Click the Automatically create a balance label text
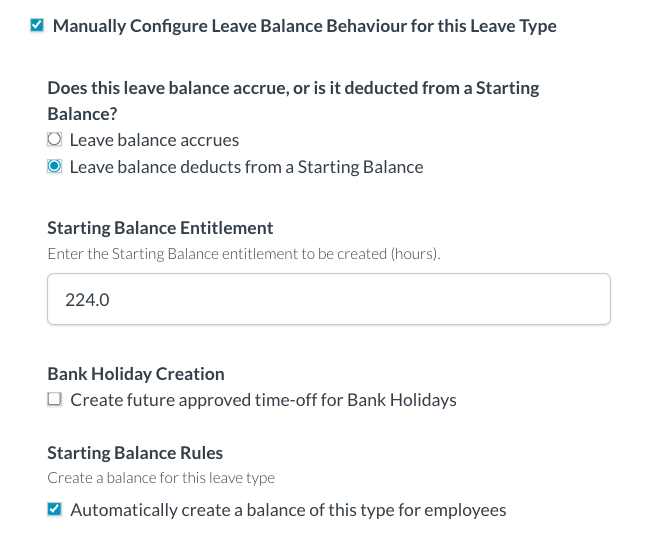655x551 pixels. pos(288,510)
